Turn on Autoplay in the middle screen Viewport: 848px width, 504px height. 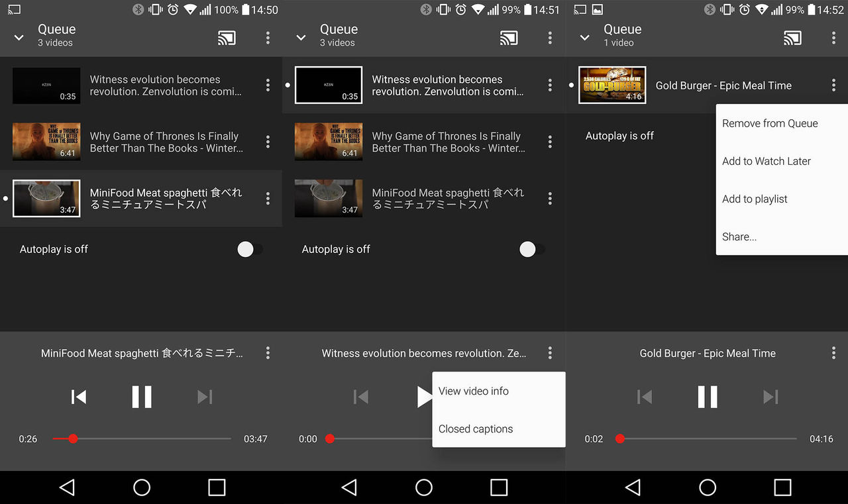tap(528, 249)
